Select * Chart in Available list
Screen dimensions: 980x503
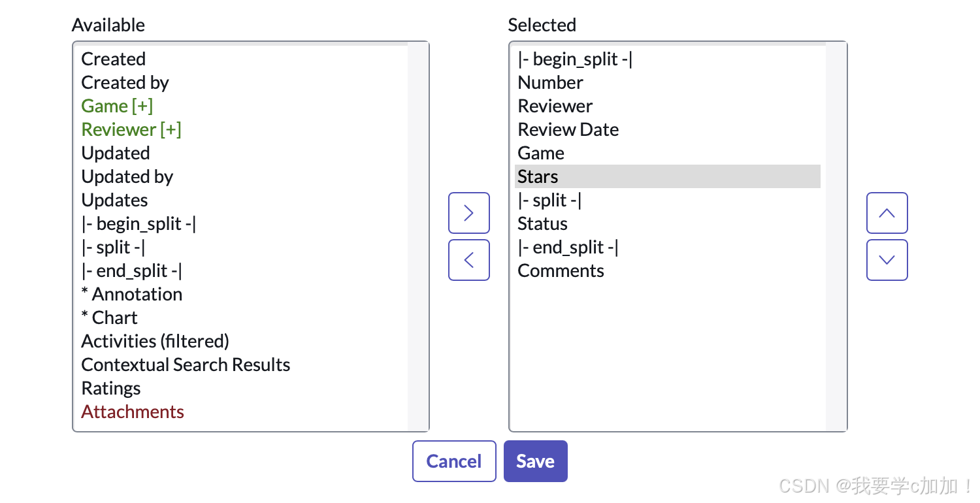(x=109, y=317)
